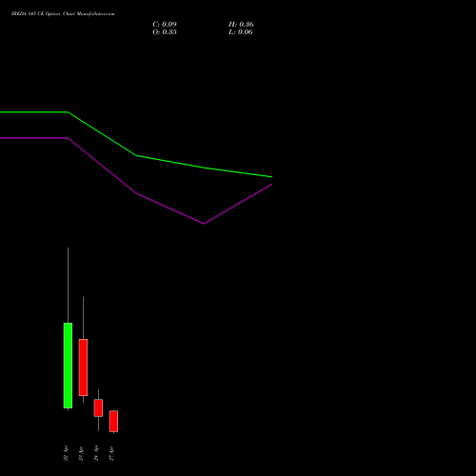Select the third small red candlestick
This screenshot has width=476, height=476.
pos(98,407)
